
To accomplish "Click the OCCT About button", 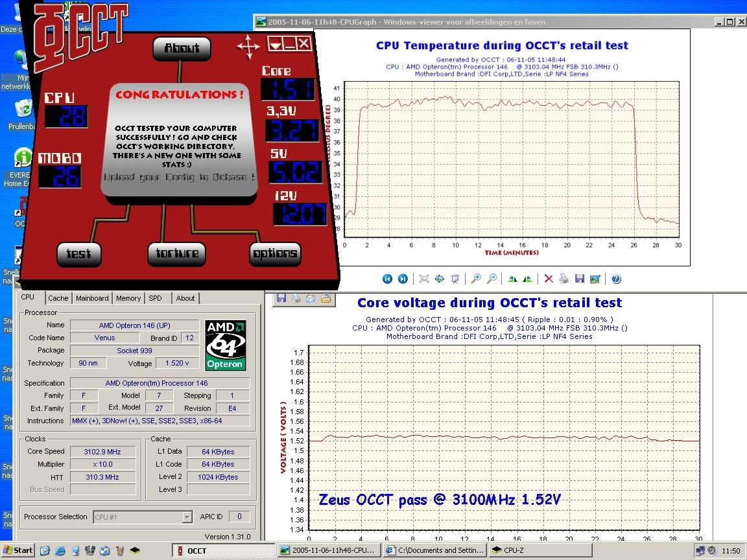I will pos(182,48).
